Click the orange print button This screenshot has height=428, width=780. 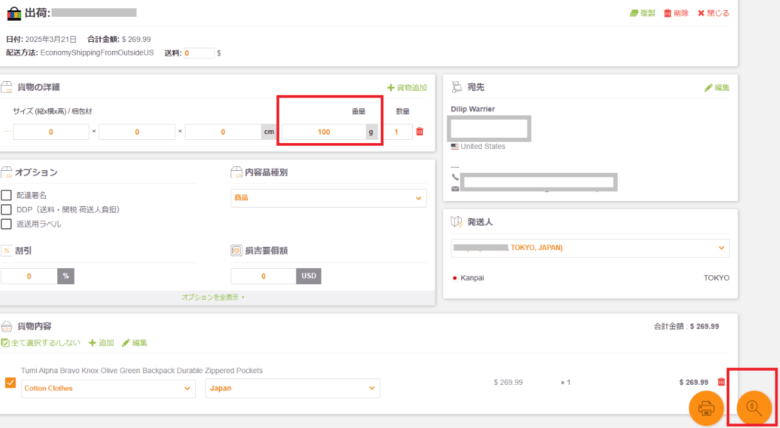tap(706, 408)
